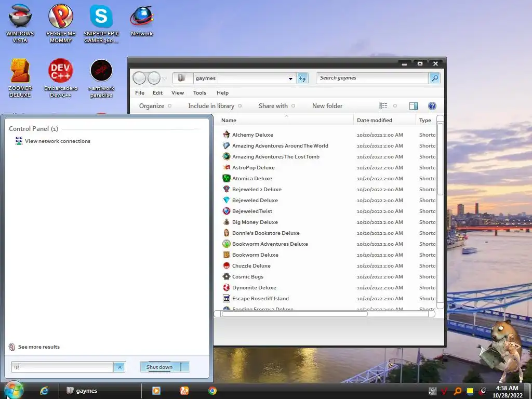Click the search magnifier in gaymes window
Viewport: 532px width, 399px height.
click(435, 78)
